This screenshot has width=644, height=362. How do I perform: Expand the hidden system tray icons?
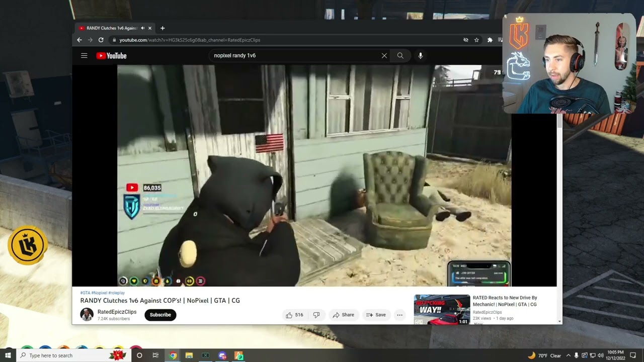click(x=568, y=355)
